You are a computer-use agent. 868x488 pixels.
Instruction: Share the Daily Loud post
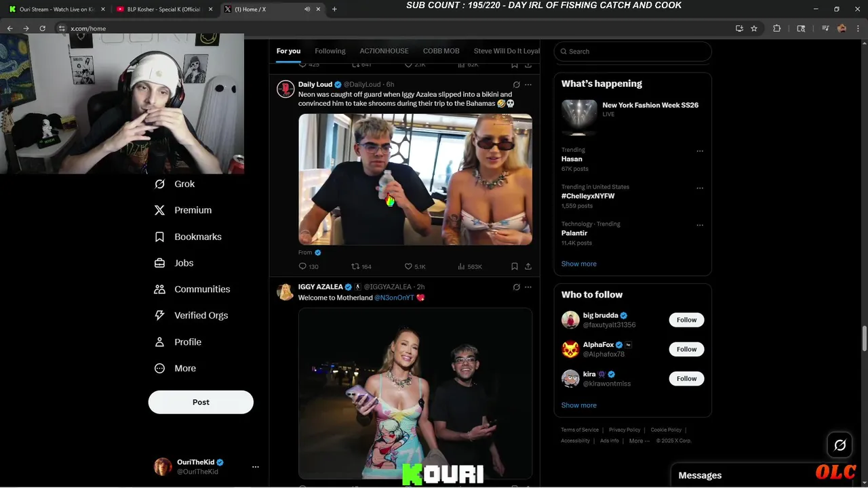click(x=528, y=266)
